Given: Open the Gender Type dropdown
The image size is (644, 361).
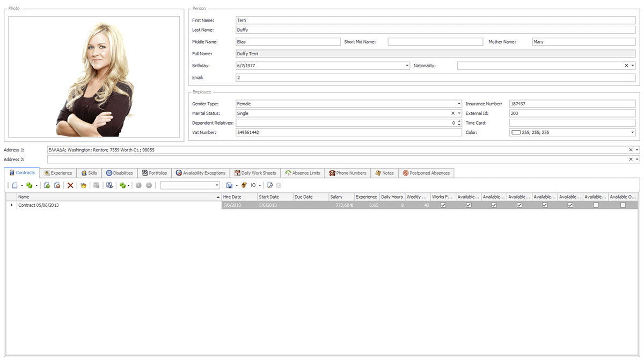Looking at the screenshot, I should click(x=459, y=104).
